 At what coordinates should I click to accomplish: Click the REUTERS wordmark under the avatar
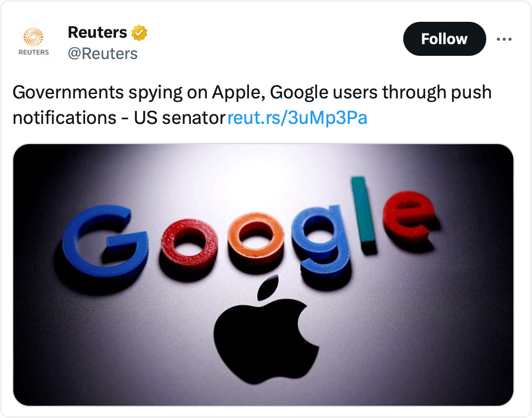pyautogui.click(x=34, y=52)
